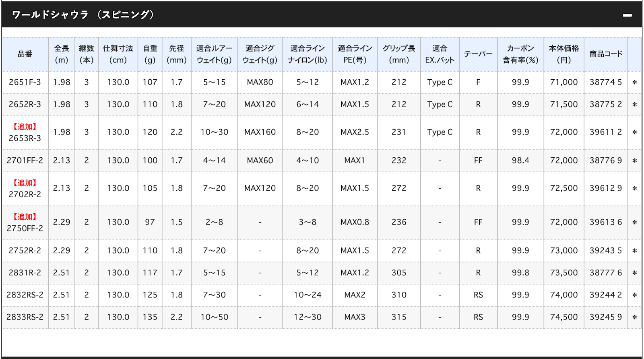Click the asterisk icon in row 2752R-2

click(635, 251)
